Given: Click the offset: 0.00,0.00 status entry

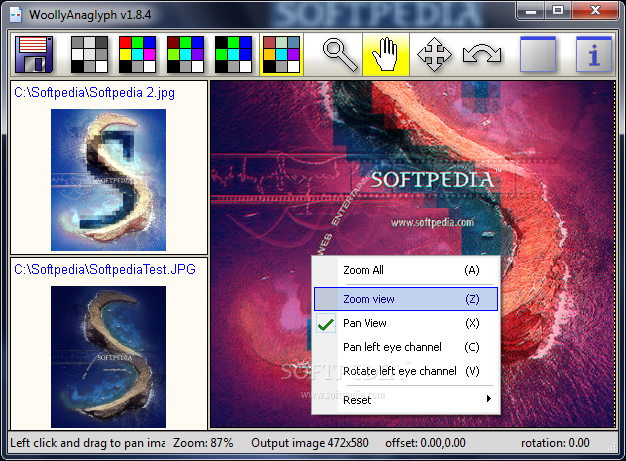Looking at the screenshot, I should tap(425, 443).
